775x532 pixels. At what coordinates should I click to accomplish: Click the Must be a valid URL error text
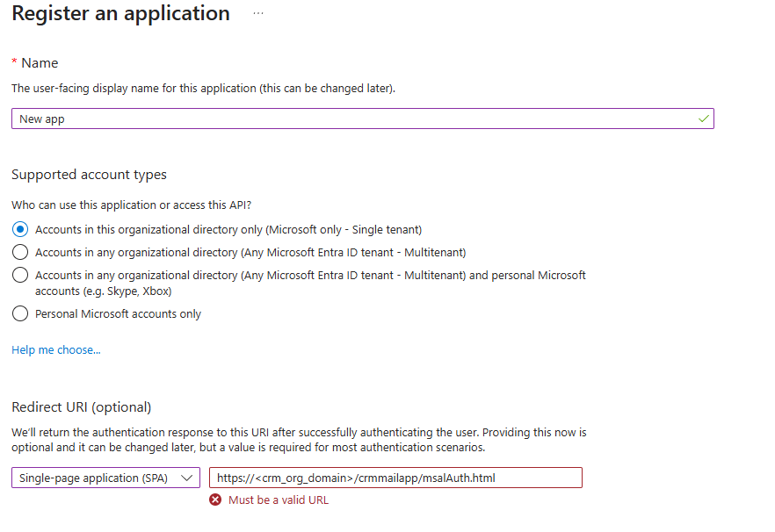[278, 499]
